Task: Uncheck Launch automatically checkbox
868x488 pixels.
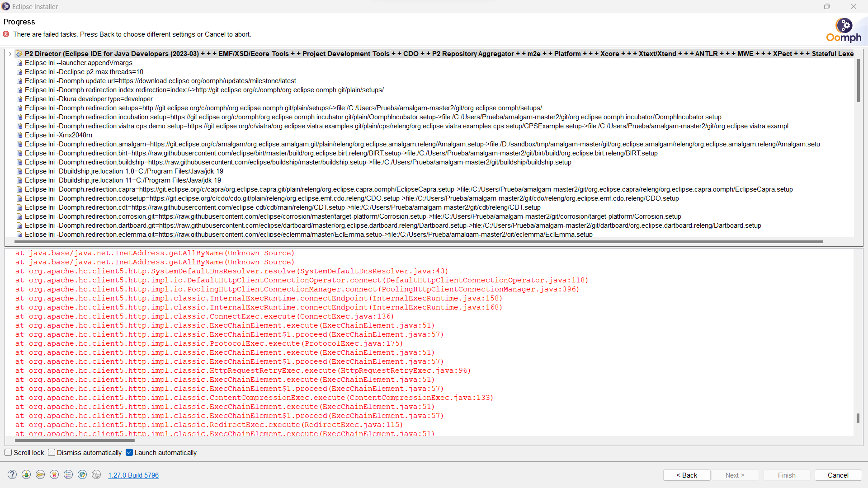Action: (129, 452)
